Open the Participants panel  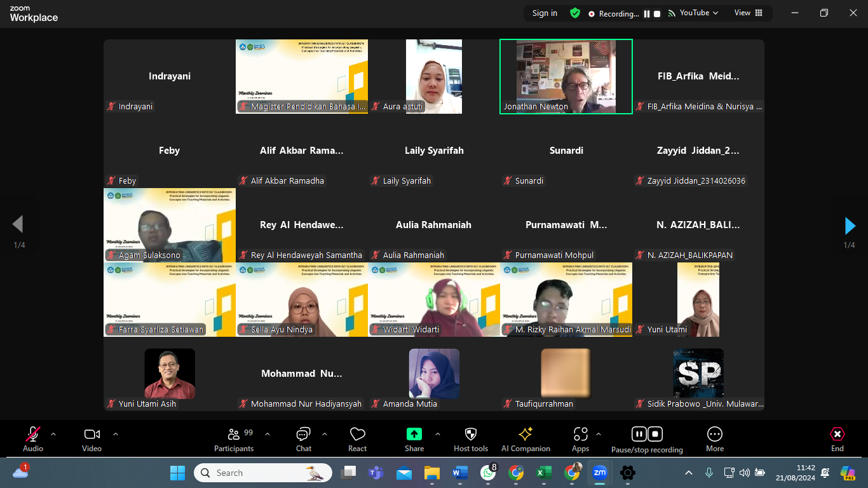click(x=233, y=439)
